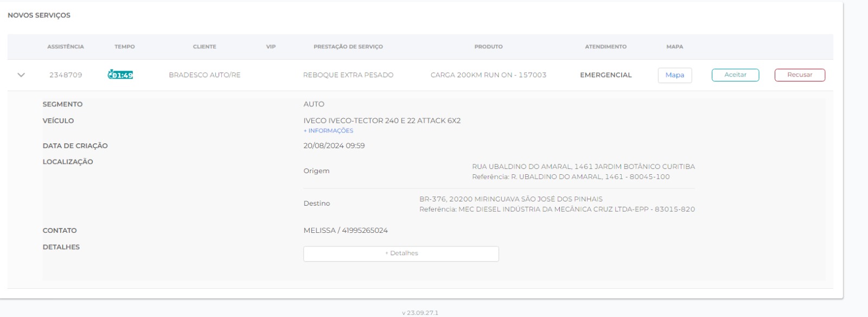Decline the service with Recusar button

click(800, 75)
